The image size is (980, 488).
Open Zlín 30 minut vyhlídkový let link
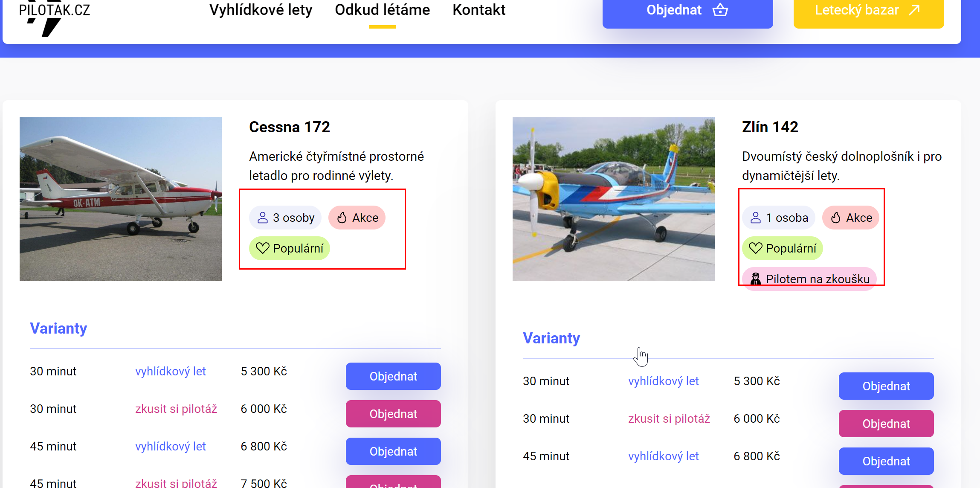click(664, 381)
